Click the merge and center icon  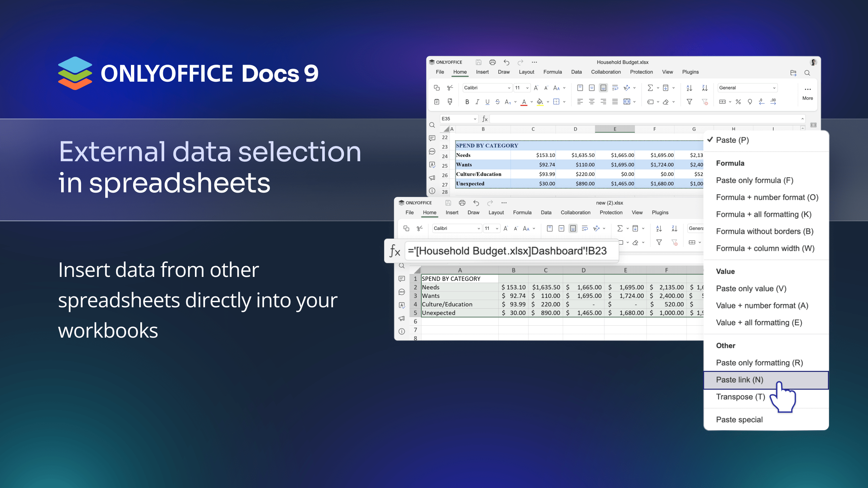click(x=627, y=102)
